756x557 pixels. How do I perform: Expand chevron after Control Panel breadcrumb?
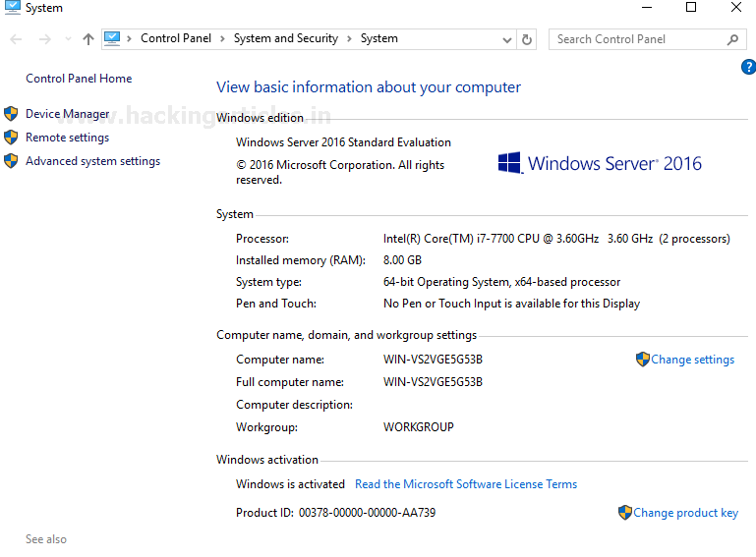pyautogui.click(x=222, y=39)
